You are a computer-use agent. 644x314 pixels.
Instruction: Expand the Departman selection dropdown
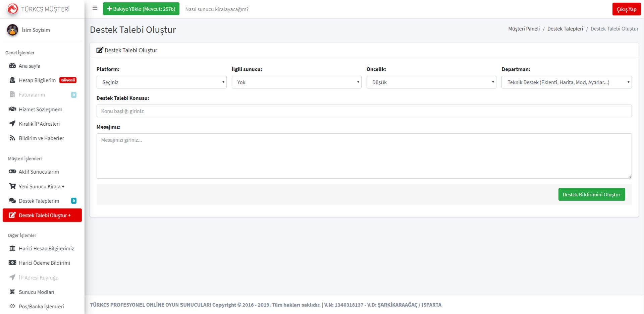click(x=566, y=82)
